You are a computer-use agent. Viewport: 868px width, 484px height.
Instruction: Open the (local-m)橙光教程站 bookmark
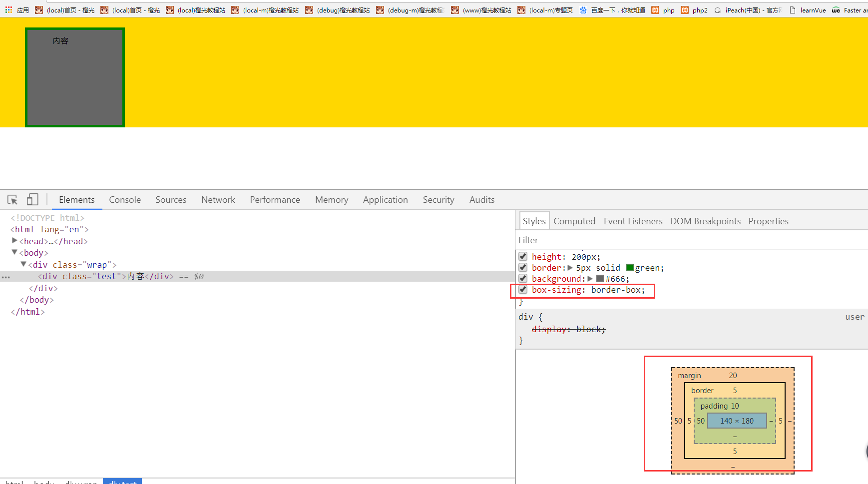coord(265,10)
